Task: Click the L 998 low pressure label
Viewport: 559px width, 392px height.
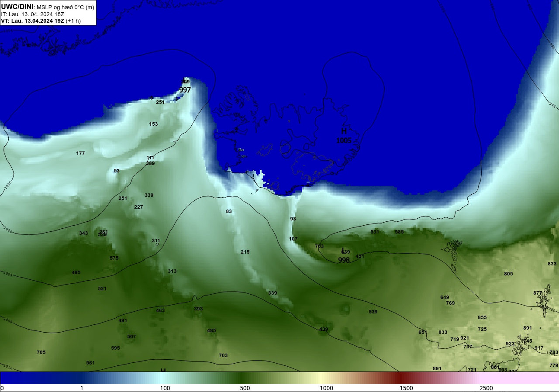Action: pyautogui.click(x=344, y=256)
